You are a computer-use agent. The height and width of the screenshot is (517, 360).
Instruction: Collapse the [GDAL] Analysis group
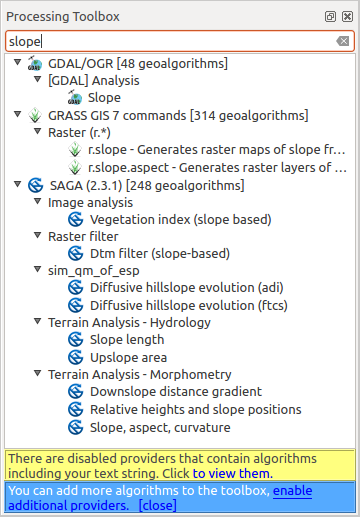(38, 79)
